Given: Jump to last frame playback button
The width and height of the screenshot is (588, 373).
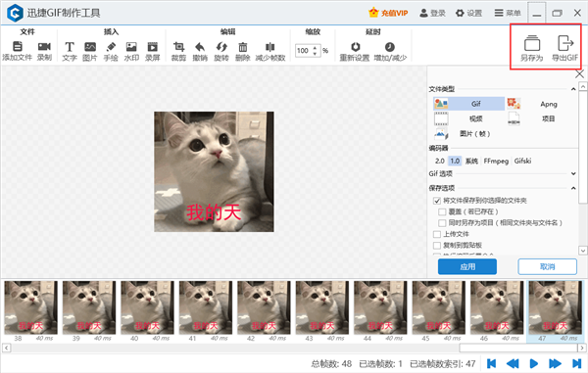Looking at the screenshot, I should point(576,363).
